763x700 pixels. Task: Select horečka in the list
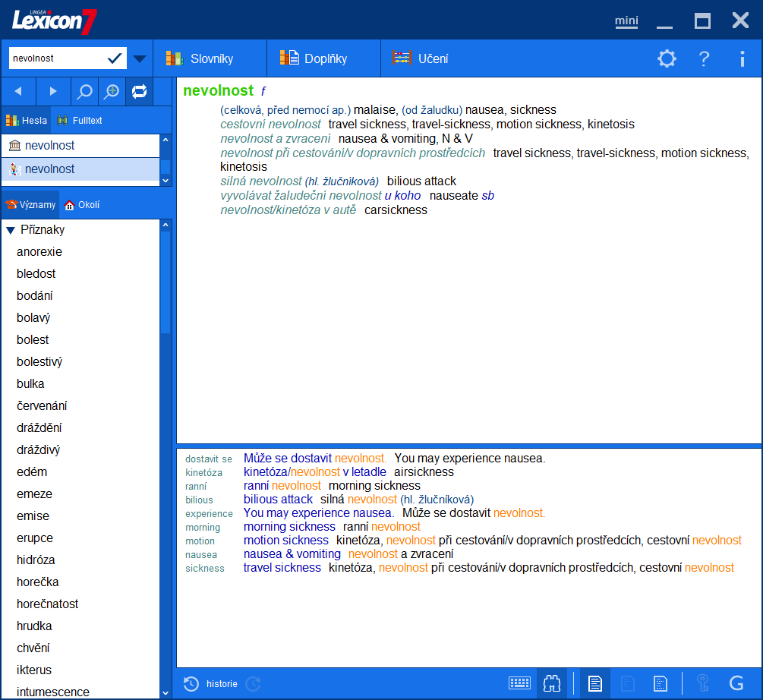37,582
